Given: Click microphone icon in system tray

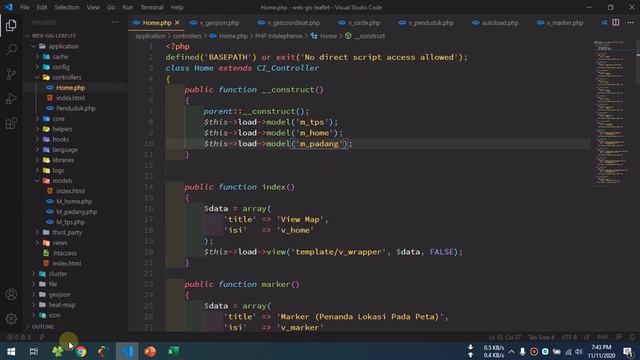Looking at the screenshot, I should 522,351.
